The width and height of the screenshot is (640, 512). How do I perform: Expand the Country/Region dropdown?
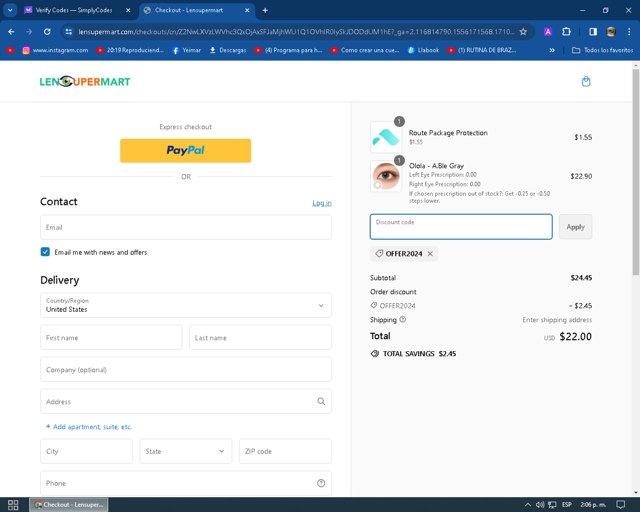[x=186, y=305]
